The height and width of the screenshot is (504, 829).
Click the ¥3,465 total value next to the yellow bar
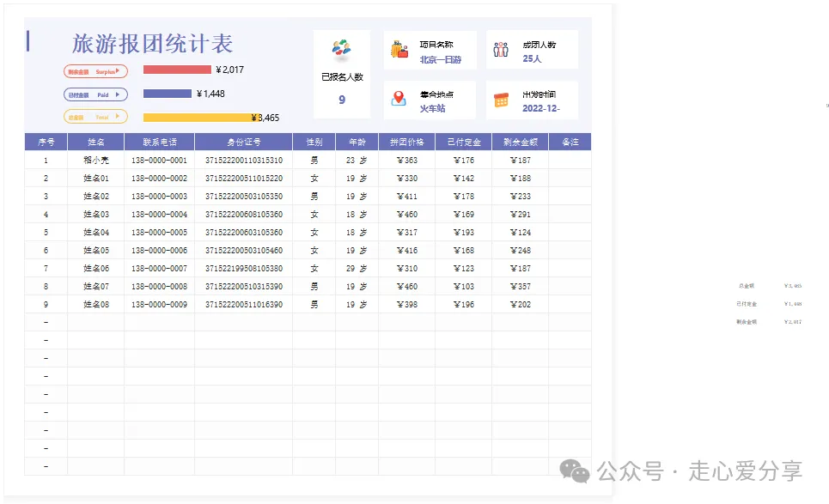point(265,118)
